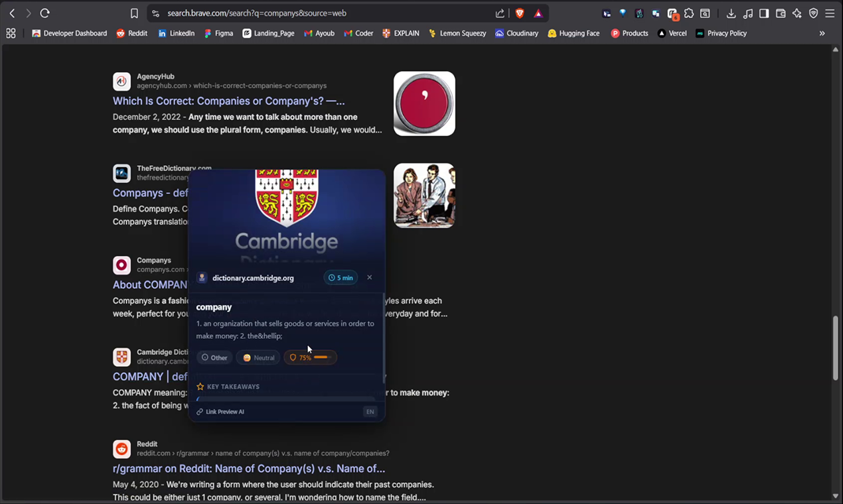Open the Downloads panel
The image size is (843, 504).
731,13
